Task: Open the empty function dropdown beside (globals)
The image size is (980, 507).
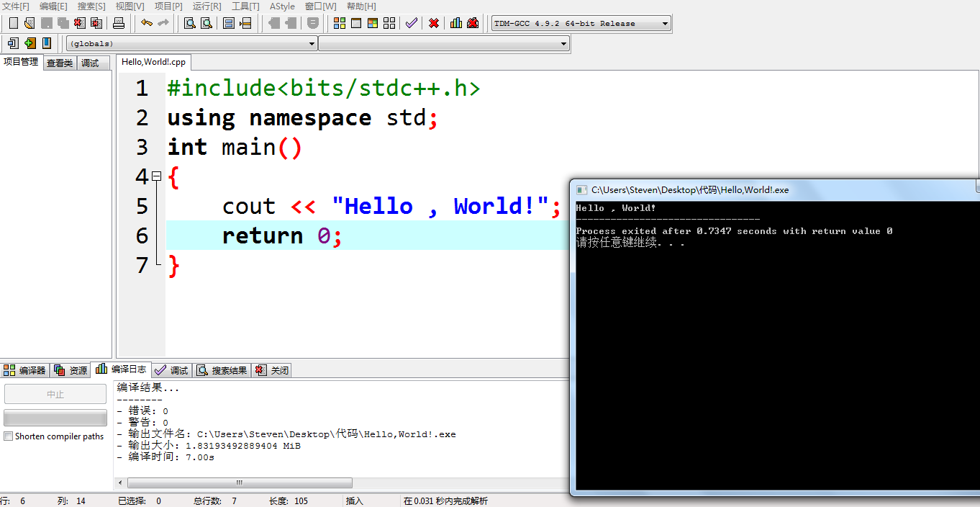Action: tap(443, 44)
